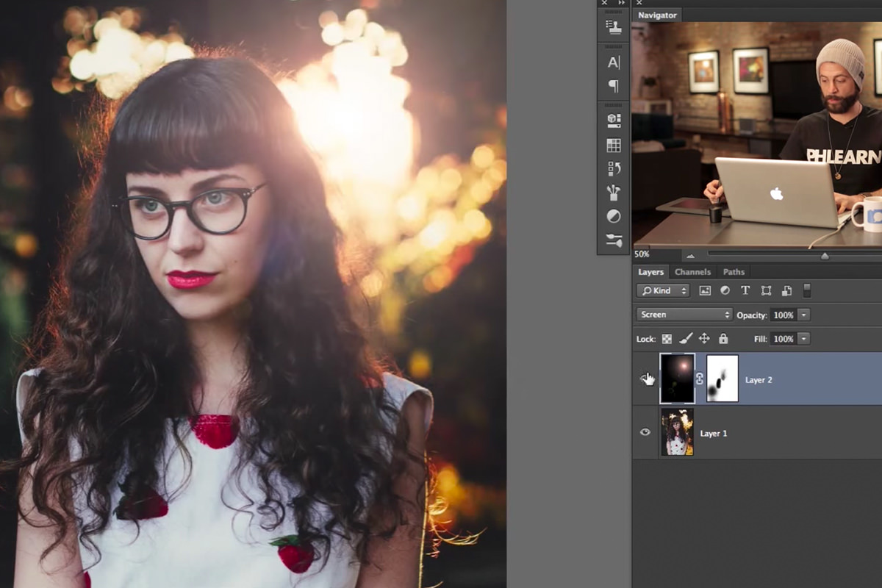Open the Kind filter type dropdown
Image resolution: width=882 pixels, height=588 pixels.
point(662,290)
